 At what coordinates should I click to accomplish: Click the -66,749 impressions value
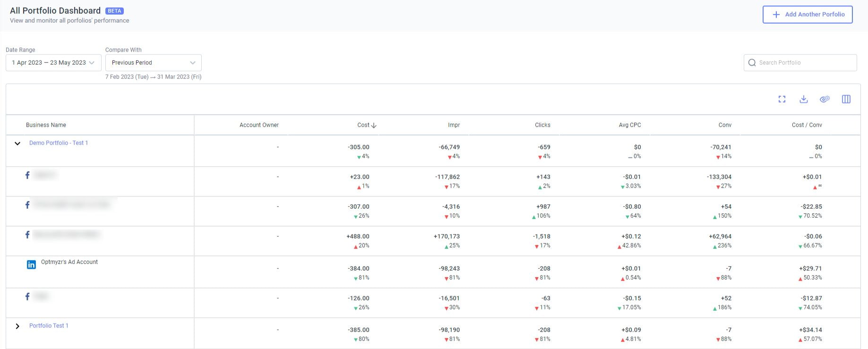(x=449, y=147)
